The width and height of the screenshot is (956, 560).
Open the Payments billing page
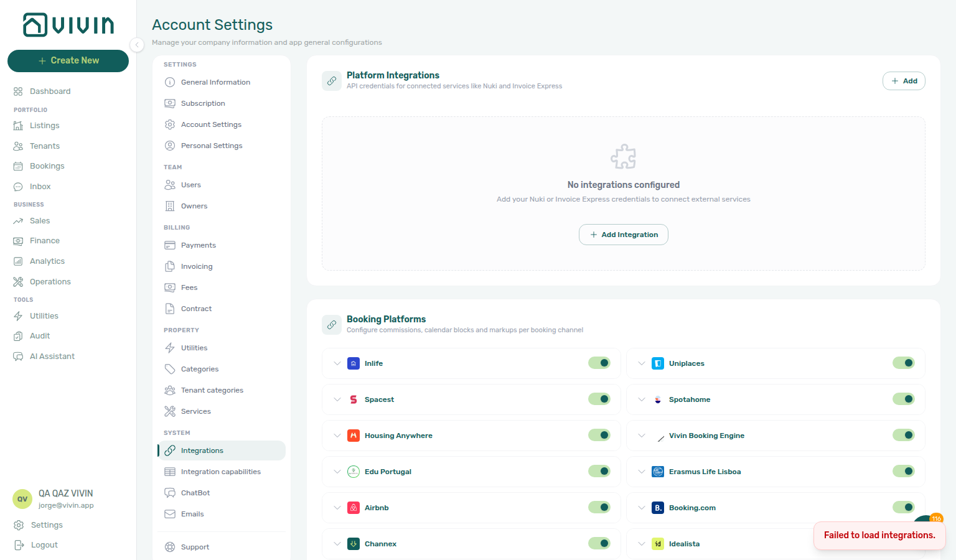click(222, 245)
